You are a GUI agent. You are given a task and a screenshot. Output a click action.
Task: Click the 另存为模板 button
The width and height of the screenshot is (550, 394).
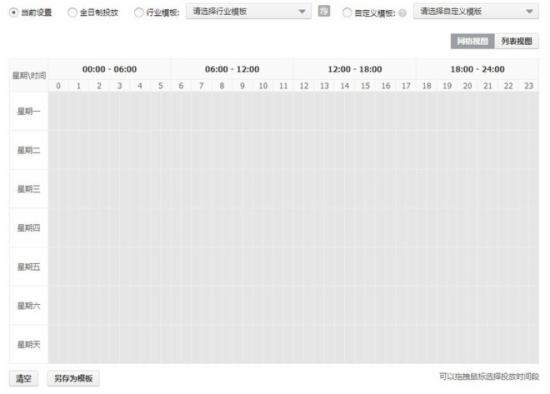(73, 379)
